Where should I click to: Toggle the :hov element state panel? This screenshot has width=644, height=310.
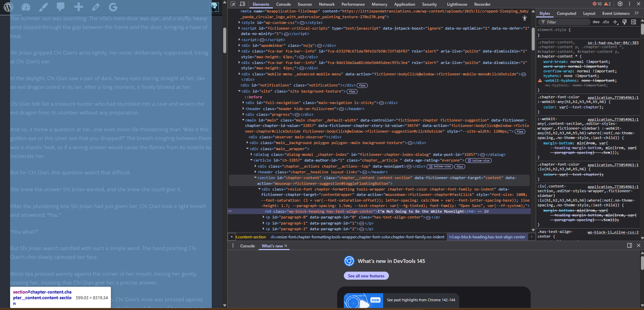596,22
